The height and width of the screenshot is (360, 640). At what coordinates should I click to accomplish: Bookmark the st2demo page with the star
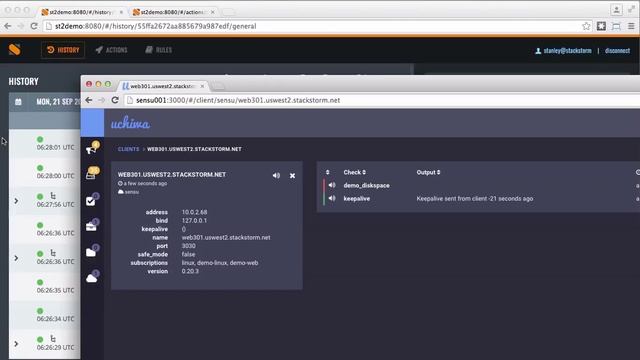[x=586, y=26]
